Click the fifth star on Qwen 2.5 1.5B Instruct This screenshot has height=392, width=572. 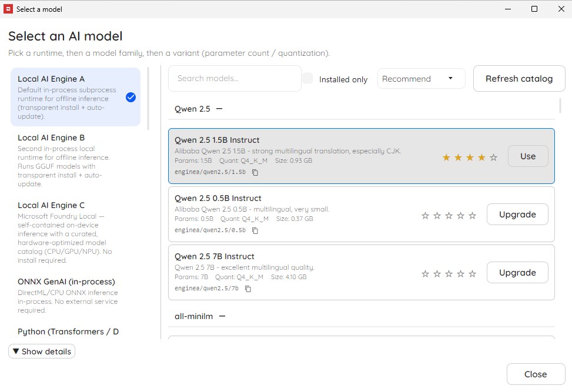494,157
